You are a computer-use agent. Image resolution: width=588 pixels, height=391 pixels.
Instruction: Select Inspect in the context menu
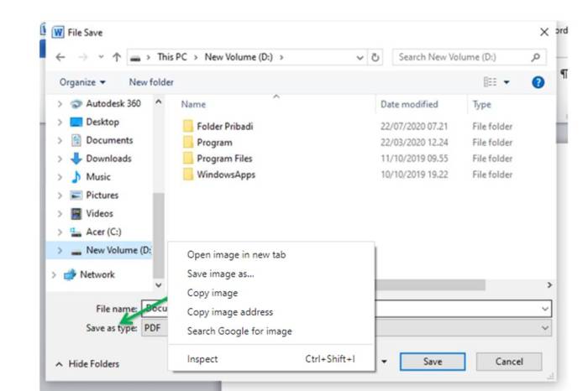(x=202, y=359)
